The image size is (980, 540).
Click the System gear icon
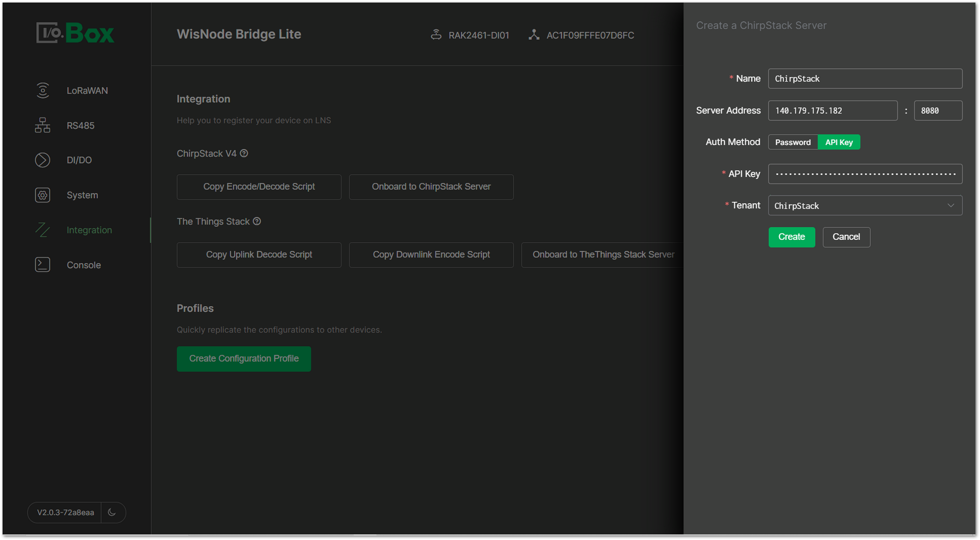(x=43, y=195)
